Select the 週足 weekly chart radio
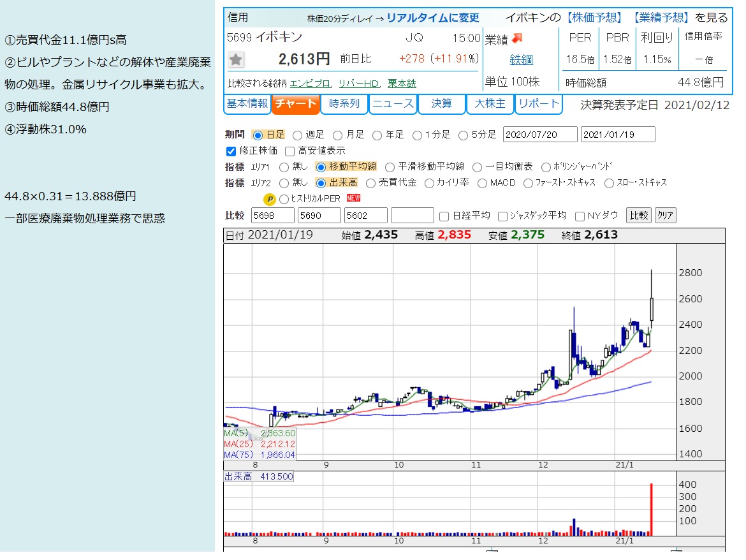This screenshot has width=746, height=560. point(297,136)
